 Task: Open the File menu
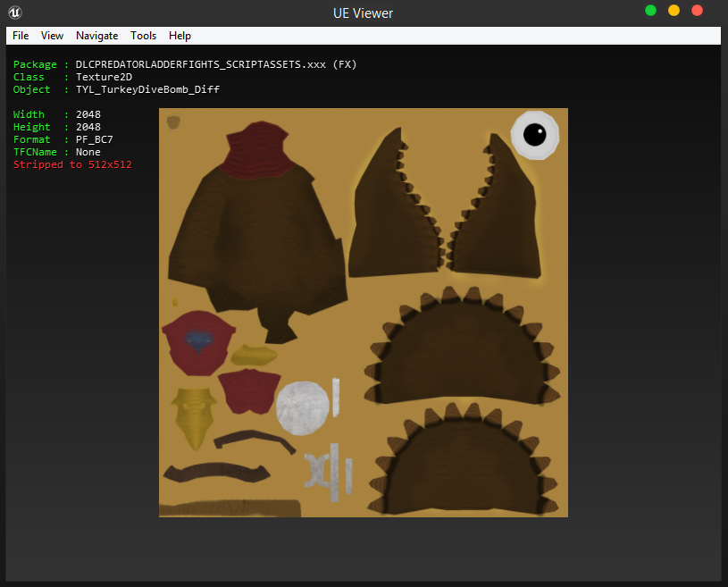pyautogui.click(x=21, y=36)
